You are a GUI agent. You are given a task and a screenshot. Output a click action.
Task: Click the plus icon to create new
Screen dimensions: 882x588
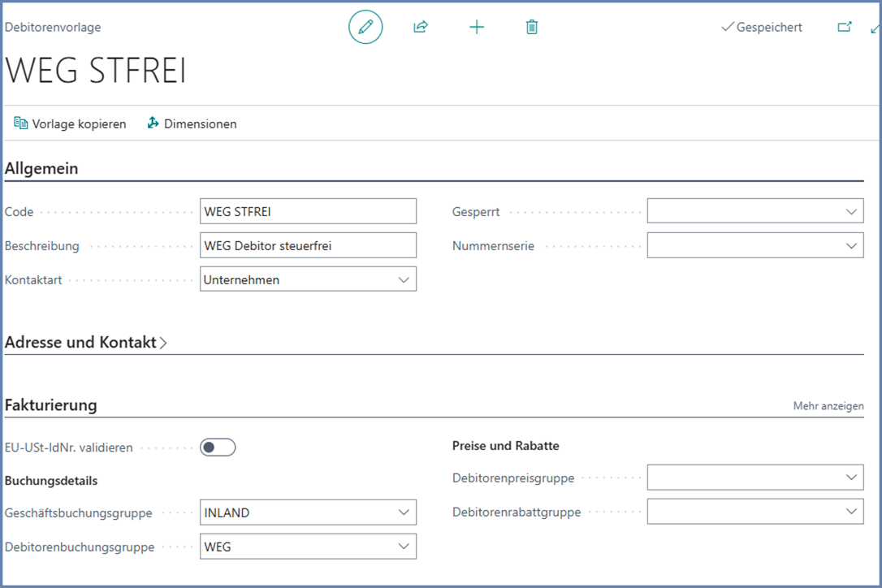pyautogui.click(x=477, y=28)
